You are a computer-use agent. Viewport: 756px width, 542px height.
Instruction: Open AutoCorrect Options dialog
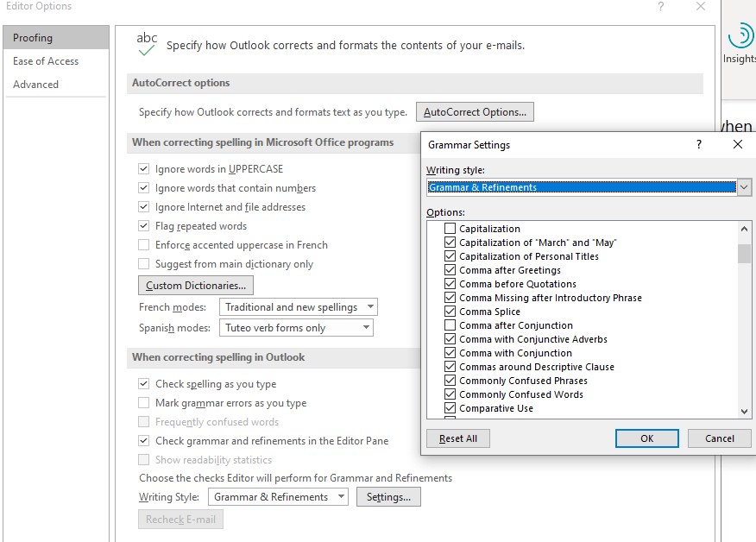click(x=475, y=111)
